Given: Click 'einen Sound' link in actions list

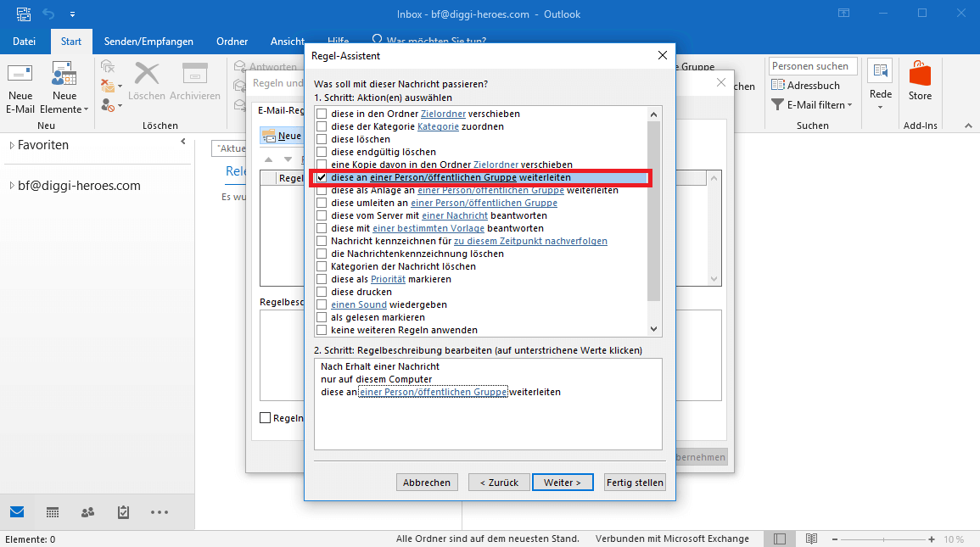Looking at the screenshot, I should click(x=359, y=304).
